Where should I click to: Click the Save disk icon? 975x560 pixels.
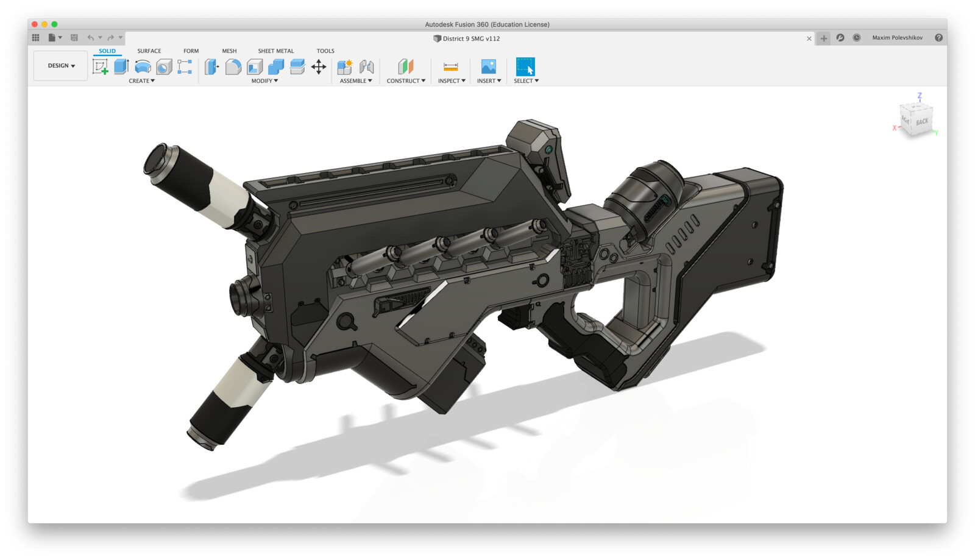tap(74, 38)
